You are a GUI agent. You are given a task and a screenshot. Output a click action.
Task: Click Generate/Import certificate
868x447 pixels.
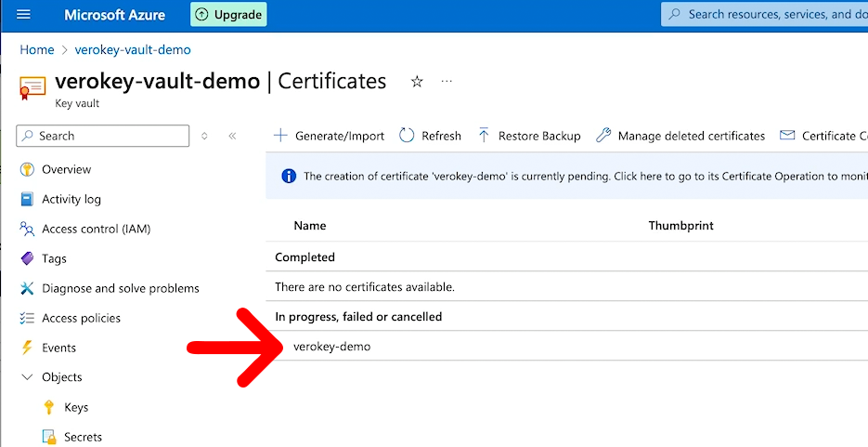(329, 136)
